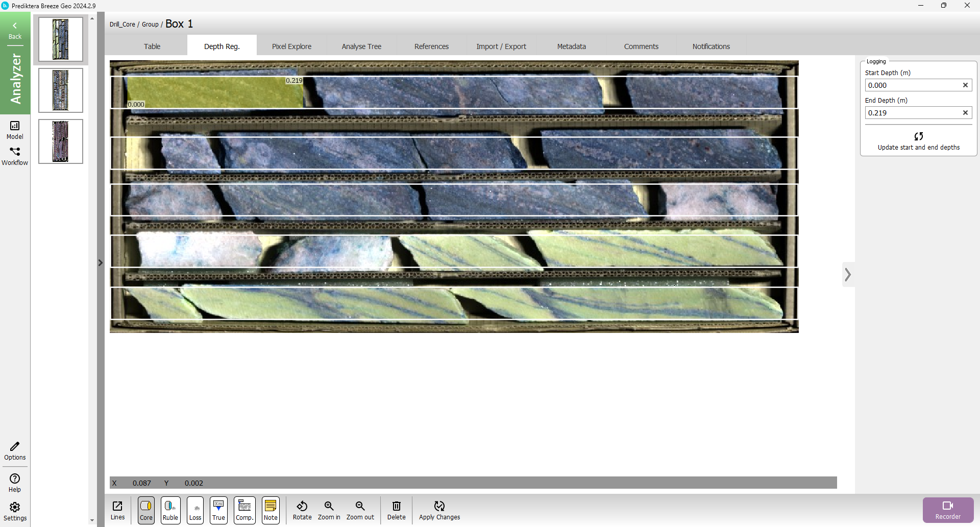Open the Analyse Tree tab
Viewport: 980px width, 527px height.
361,46
